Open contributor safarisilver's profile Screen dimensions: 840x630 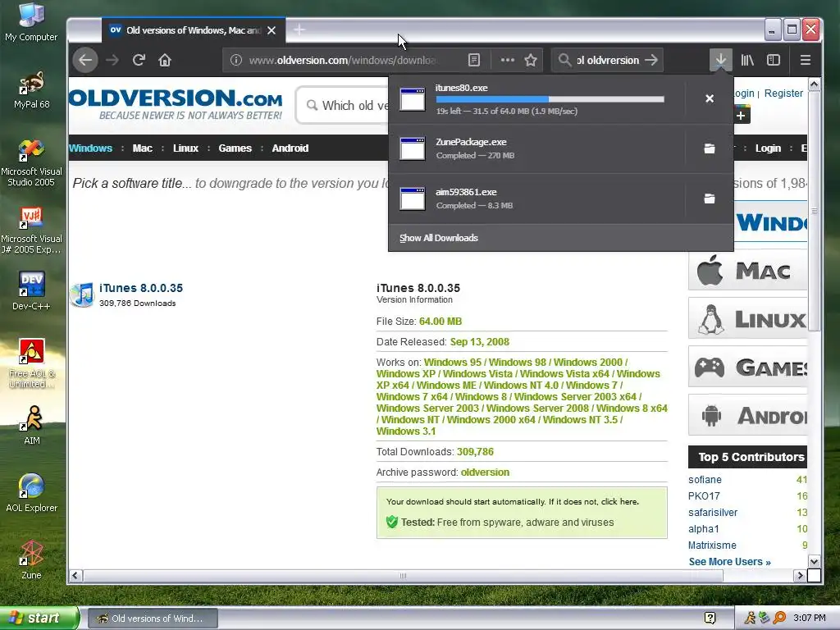tap(713, 513)
